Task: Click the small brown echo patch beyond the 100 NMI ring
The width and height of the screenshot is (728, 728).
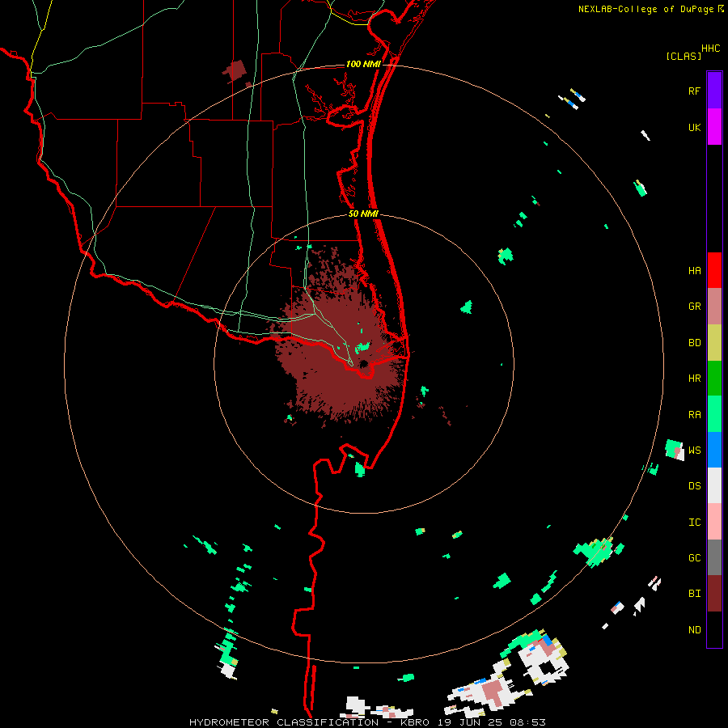Action: (235, 71)
